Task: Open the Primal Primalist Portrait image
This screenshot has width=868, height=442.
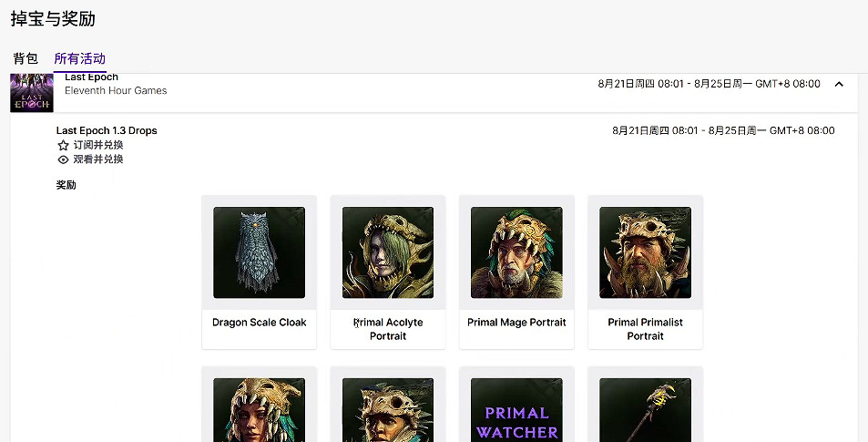Action: [645, 252]
